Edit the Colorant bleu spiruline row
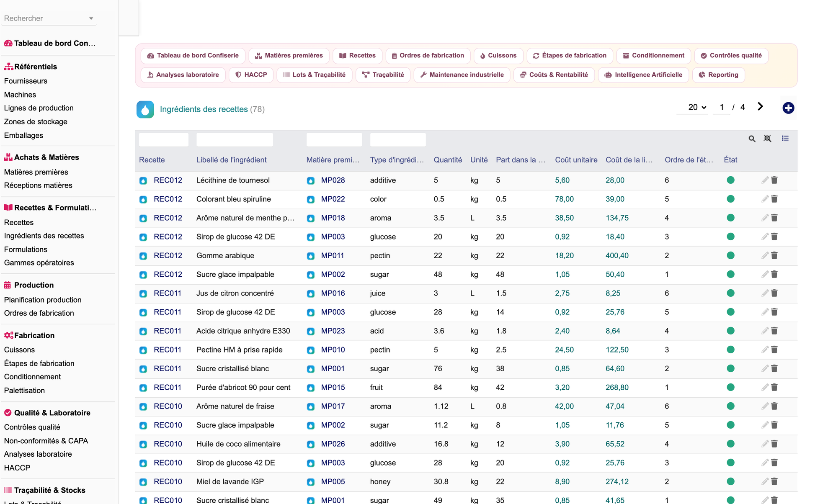Viewport: 815px width, 504px height. tap(765, 199)
